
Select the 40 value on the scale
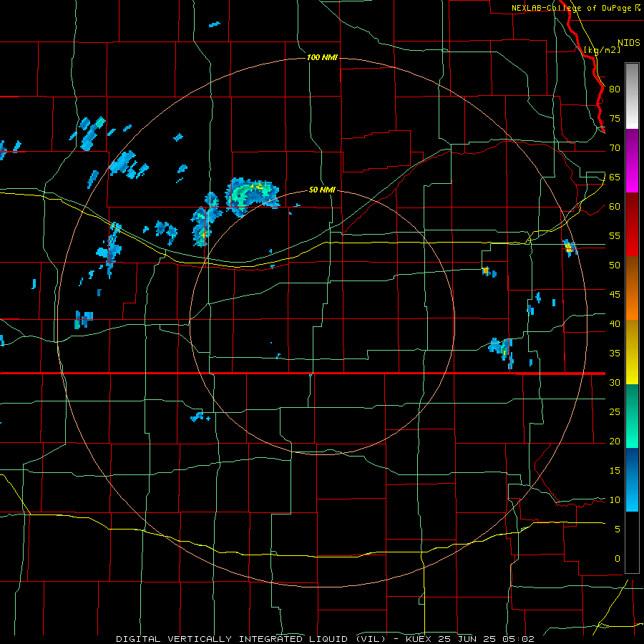pos(615,323)
